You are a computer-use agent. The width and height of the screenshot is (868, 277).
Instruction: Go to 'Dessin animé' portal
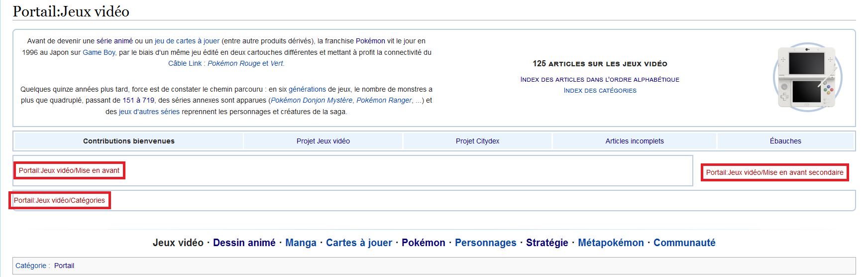244,243
